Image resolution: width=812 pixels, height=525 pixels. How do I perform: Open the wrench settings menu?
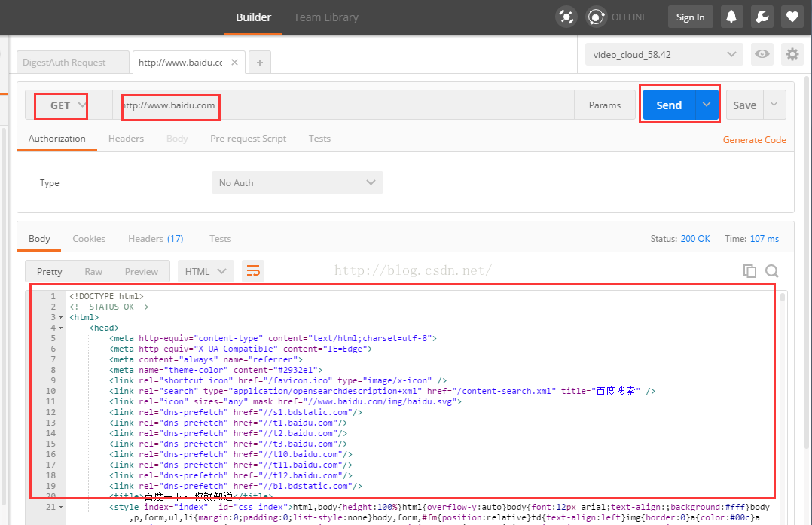[761, 17]
